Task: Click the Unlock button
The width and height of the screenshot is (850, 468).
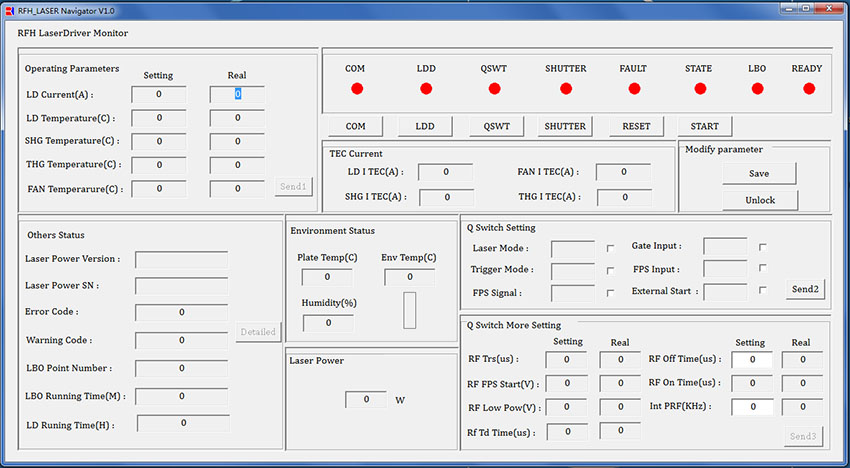Action: [x=760, y=200]
